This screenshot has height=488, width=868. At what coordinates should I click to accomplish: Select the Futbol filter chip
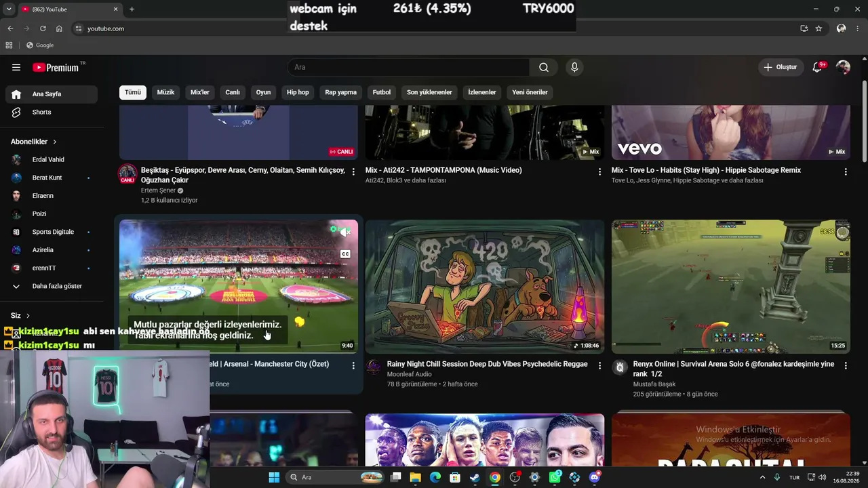point(382,92)
